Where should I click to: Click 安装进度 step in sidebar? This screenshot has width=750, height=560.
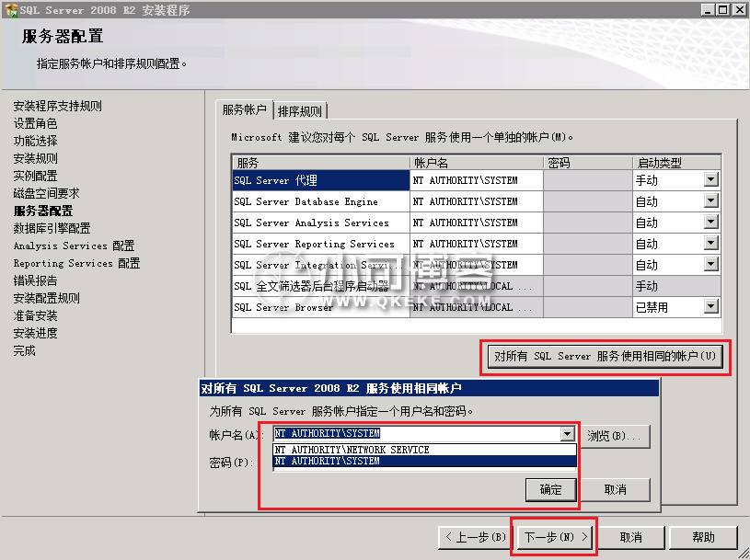coord(35,333)
